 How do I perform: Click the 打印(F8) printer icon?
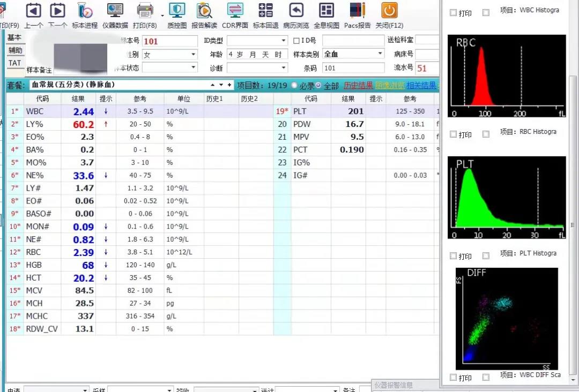click(145, 11)
